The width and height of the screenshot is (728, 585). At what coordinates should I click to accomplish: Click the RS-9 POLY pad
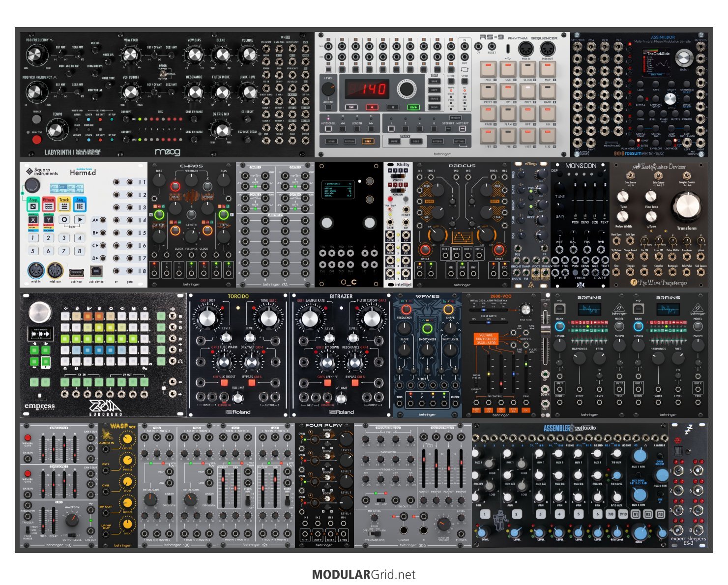pyautogui.click(x=527, y=91)
